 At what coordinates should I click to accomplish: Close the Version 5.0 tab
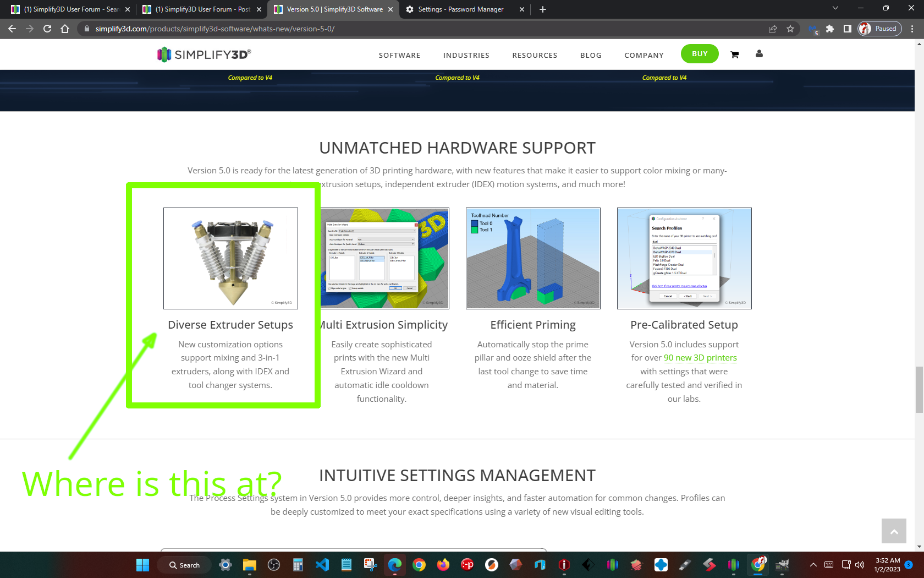pyautogui.click(x=391, y=9)
